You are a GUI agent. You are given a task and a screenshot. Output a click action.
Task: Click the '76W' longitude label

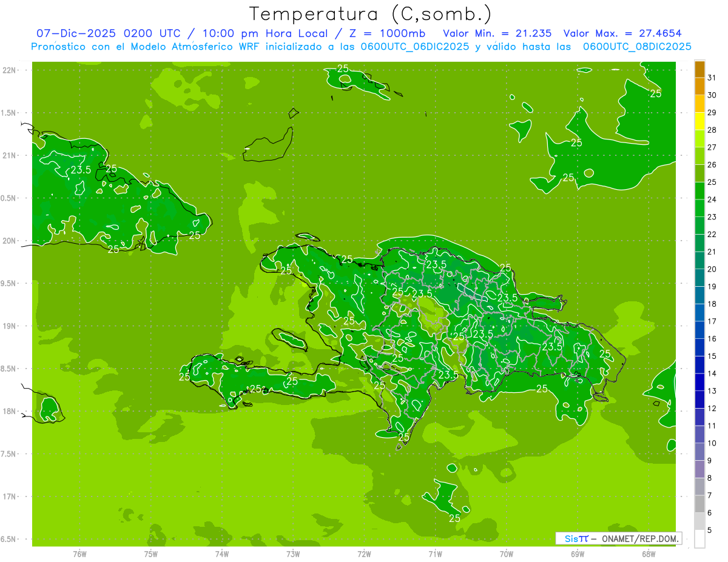(79, 554)
